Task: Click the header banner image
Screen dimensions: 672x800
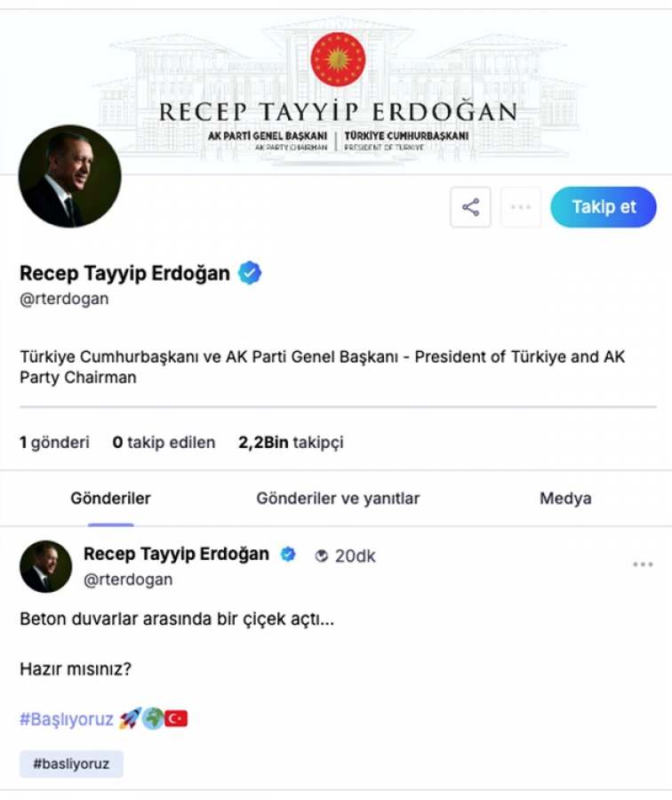Action: pyautogui.click(x=336, y=92)
